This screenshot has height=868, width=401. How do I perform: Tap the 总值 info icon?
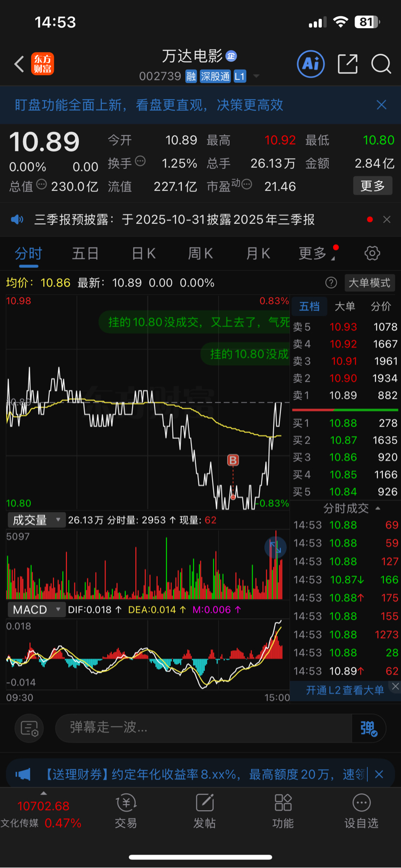[41, 184]
